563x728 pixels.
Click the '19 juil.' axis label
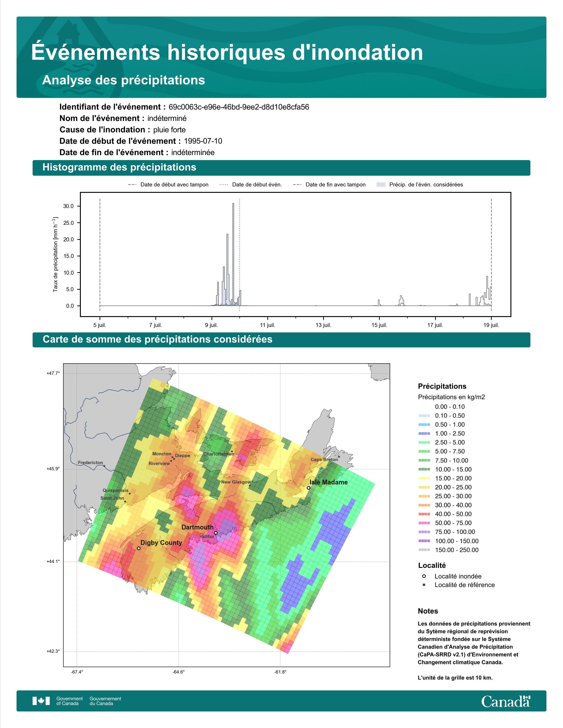[x=491, y=325]
